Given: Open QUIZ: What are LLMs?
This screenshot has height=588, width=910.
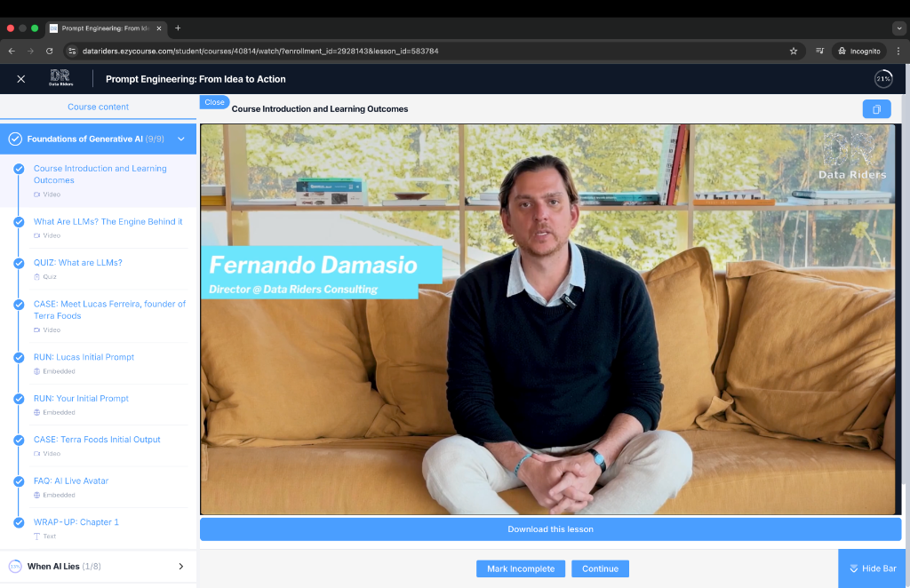Looking at the screenshot, I should (78, 263).
